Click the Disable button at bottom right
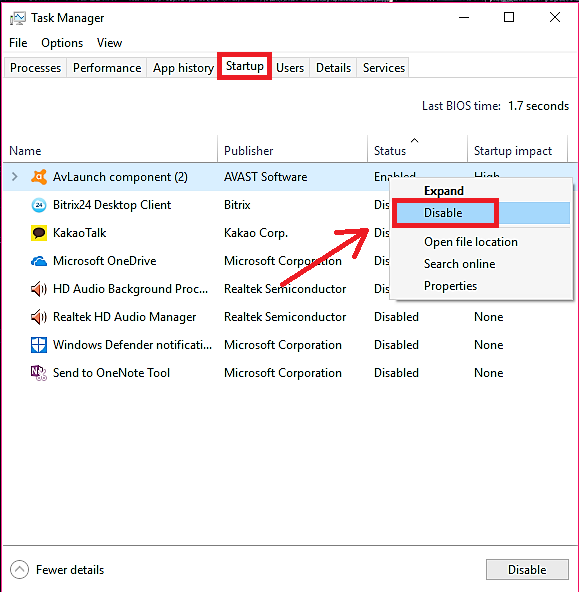The image size is (579, 592). click(527, 569)
